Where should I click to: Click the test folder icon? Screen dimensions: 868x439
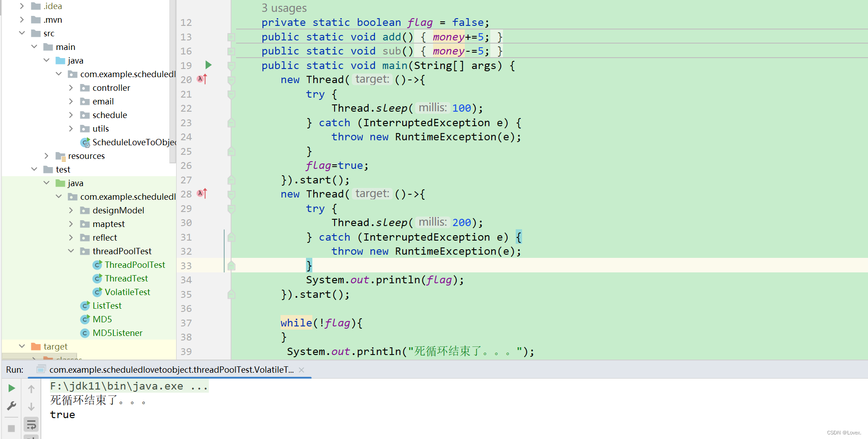coord(48,169)
